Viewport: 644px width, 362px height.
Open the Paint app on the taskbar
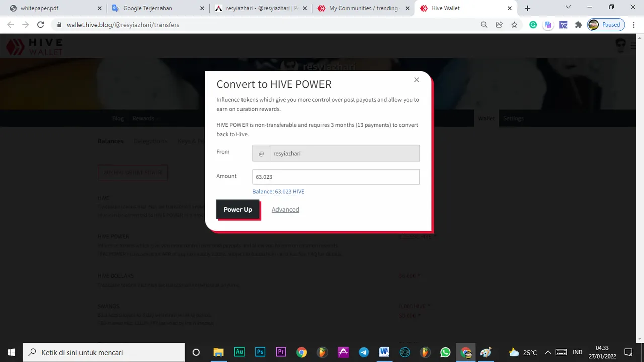486,352
